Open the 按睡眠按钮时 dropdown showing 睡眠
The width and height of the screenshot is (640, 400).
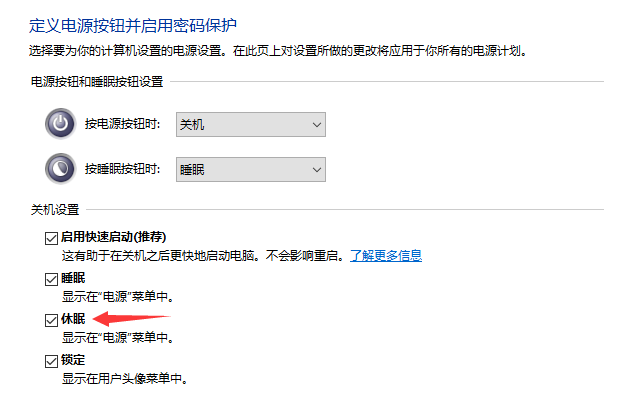pos(250,170)
